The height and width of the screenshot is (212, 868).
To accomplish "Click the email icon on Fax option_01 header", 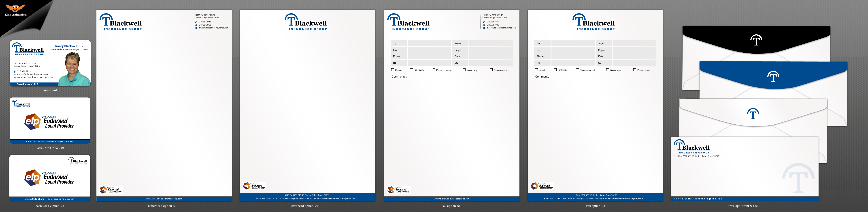I will [x=484, y=28].
